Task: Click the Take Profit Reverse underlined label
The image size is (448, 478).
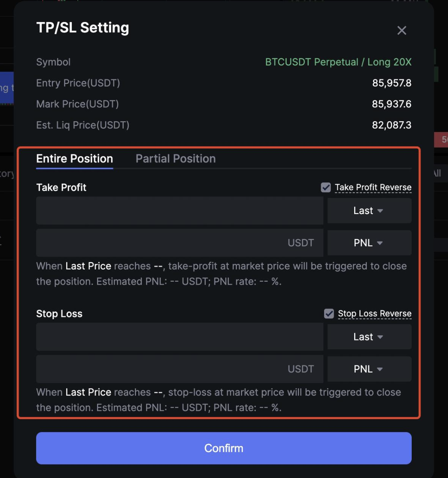Action: coord(373,187)
